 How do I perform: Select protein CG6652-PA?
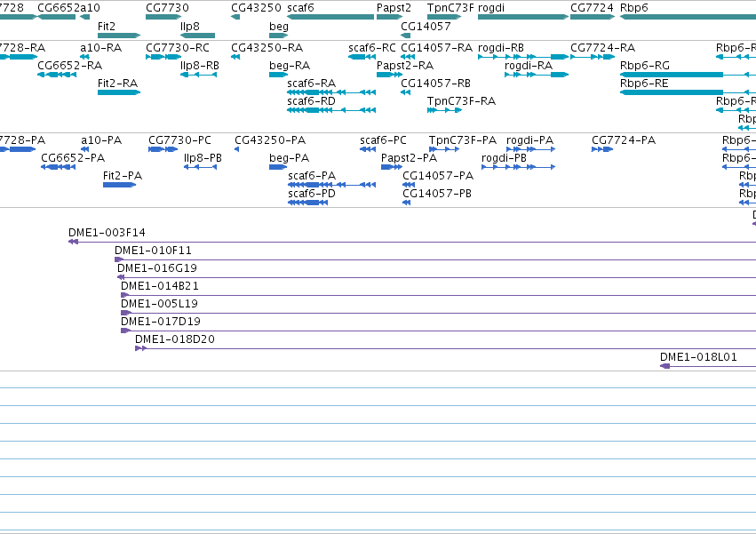(x=58, y=167)
